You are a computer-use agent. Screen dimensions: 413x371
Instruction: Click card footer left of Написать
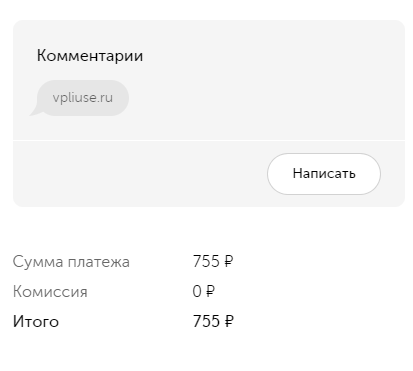(x=140, y=174)
